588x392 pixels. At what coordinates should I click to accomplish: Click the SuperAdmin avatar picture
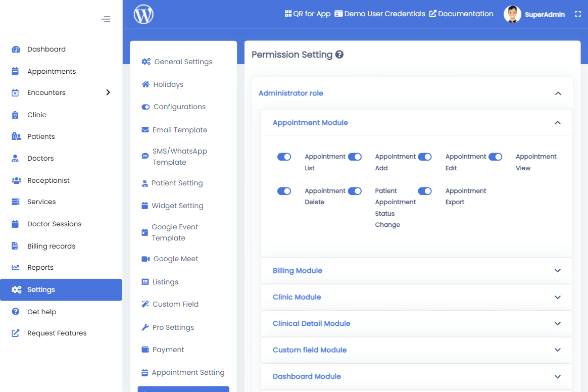point(512,14)
